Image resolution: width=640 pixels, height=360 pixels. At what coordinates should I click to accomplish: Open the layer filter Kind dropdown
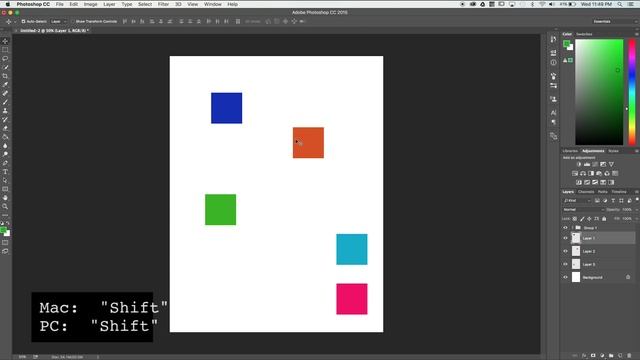click(577, 200)
